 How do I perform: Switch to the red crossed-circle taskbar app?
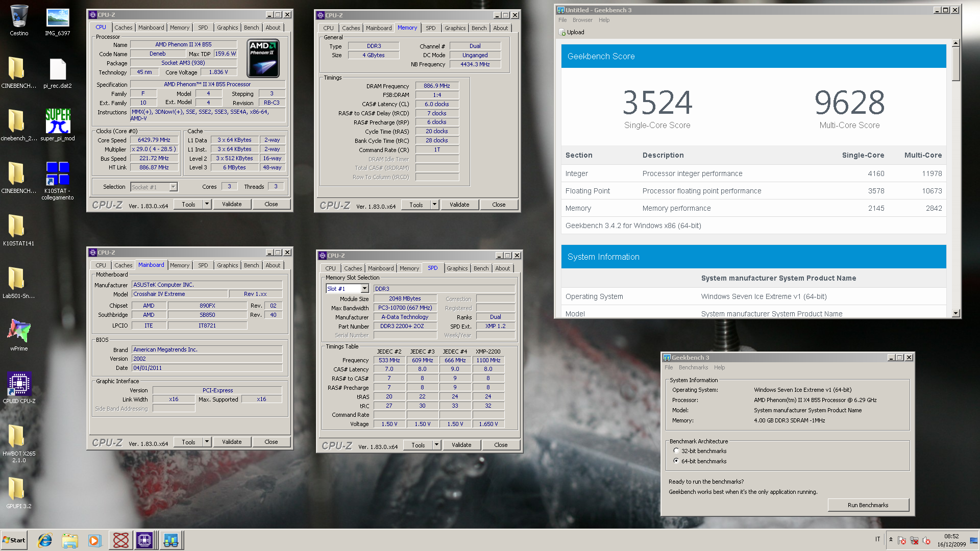tap(120, 540)
